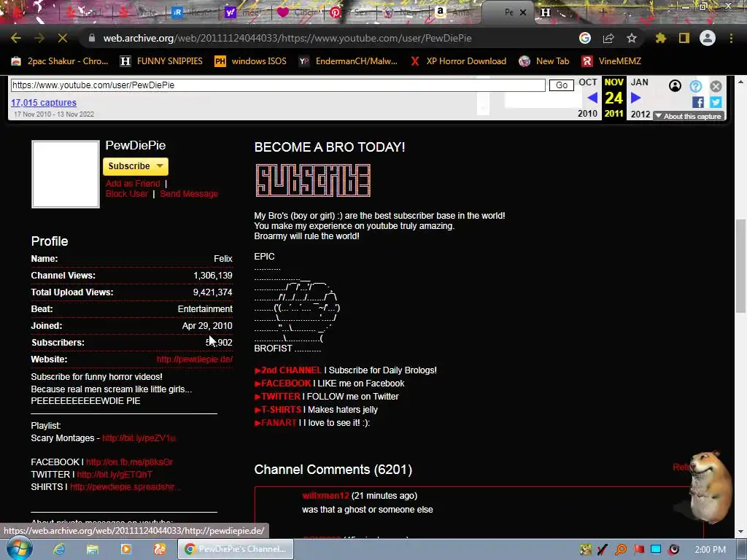The image size is (747, 560).
Task: Open the Chrome profile avatar
Action: click(708, 38)
